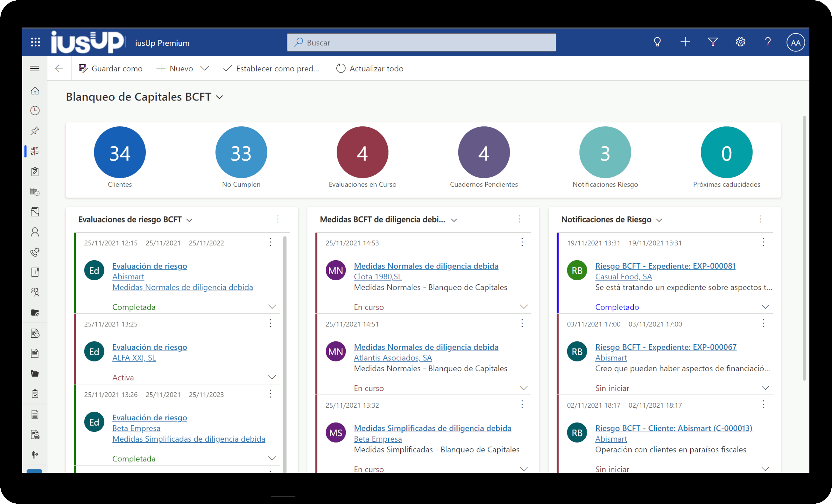Screen dimensions: 832x504
Task: Expand the ALFA XXI Activa evaluation card
Action: [272, 377]
